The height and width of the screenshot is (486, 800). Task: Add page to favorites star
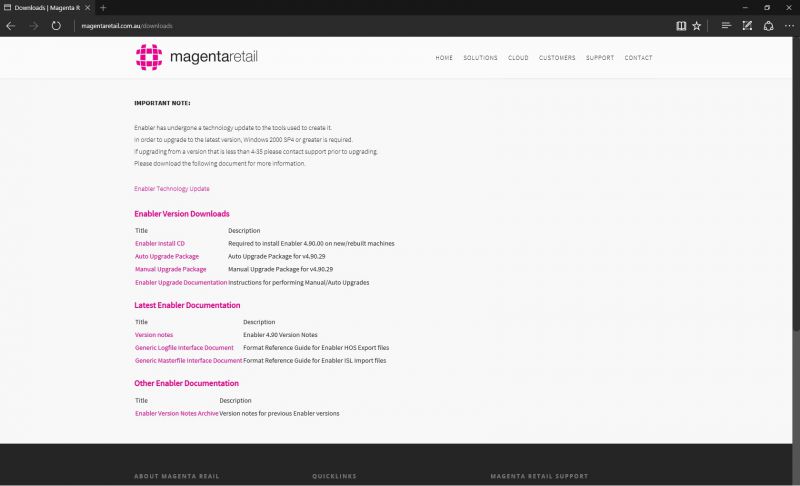click(x=697, y=26)
